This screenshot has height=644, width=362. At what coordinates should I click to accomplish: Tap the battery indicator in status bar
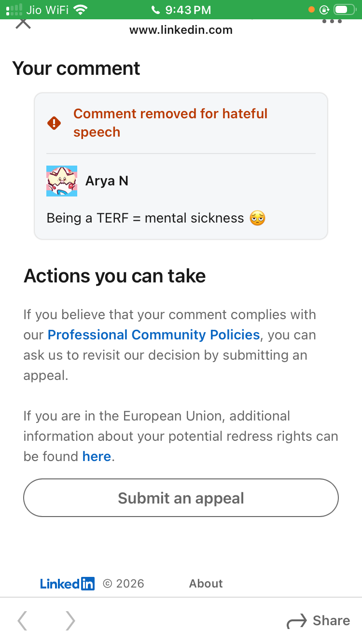[344, 10]
